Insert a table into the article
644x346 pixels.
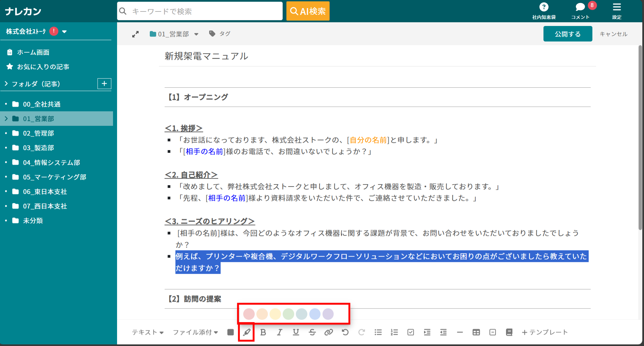(476, 332)
